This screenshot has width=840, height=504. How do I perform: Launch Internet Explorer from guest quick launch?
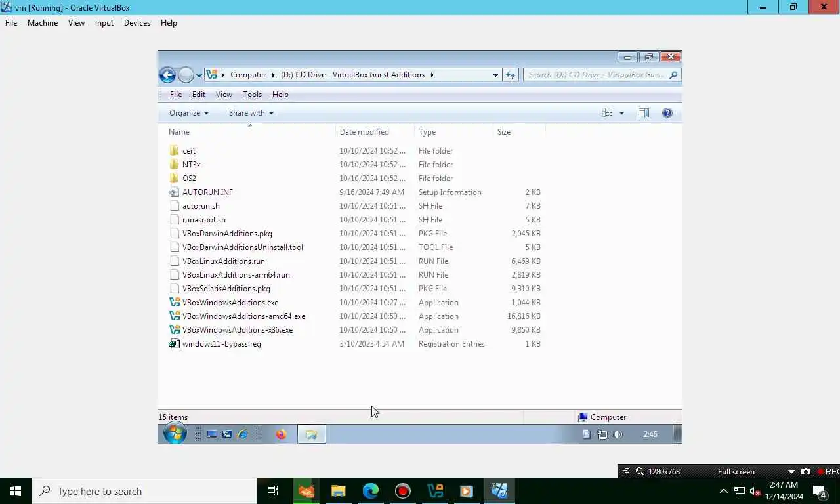click(243, 434)
